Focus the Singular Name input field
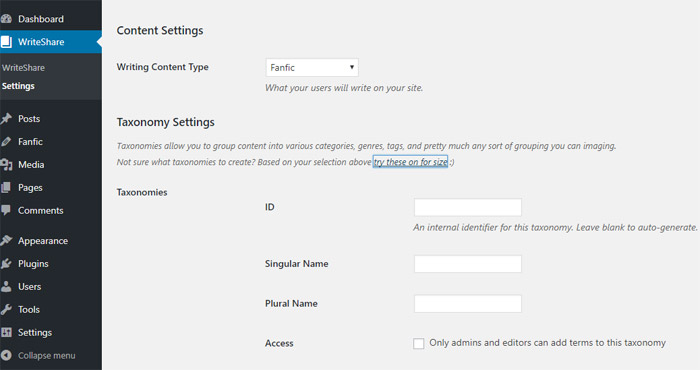700x370 pixels. 468,264
